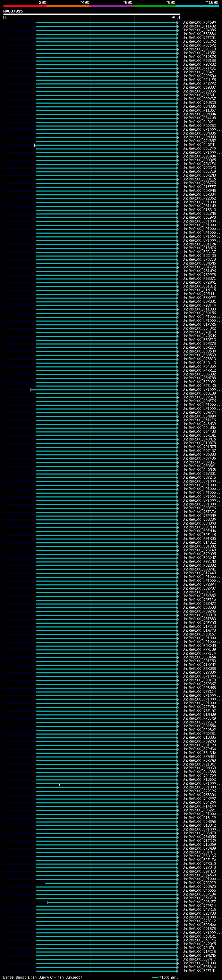Click the hit label UniRef100_P34108

(x=199, y=118)
